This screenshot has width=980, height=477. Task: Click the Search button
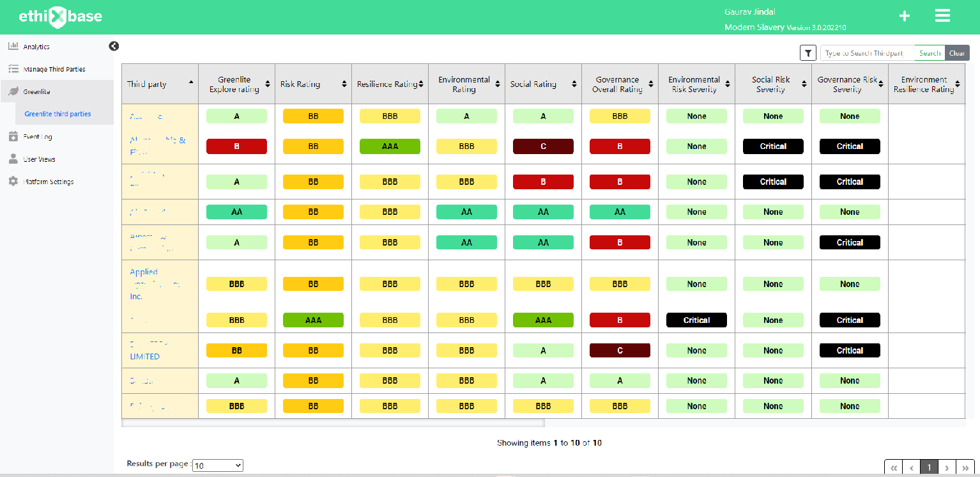tap(930, 52)
